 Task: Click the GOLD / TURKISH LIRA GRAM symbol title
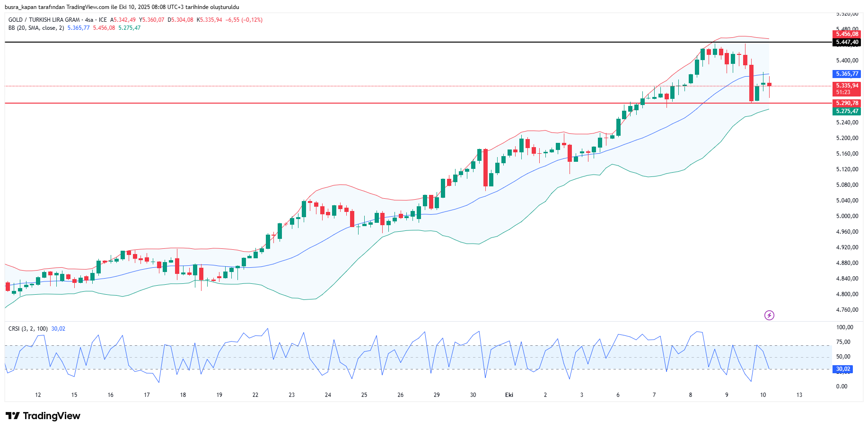44,20
